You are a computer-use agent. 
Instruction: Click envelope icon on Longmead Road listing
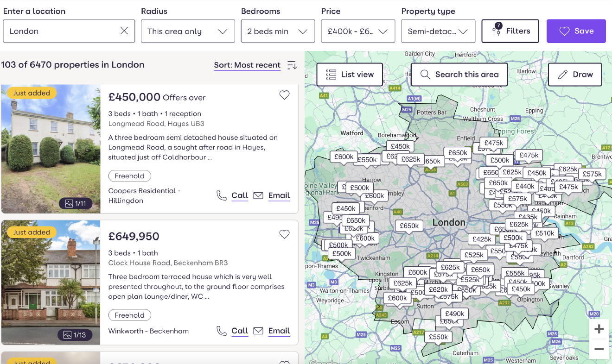258,195
